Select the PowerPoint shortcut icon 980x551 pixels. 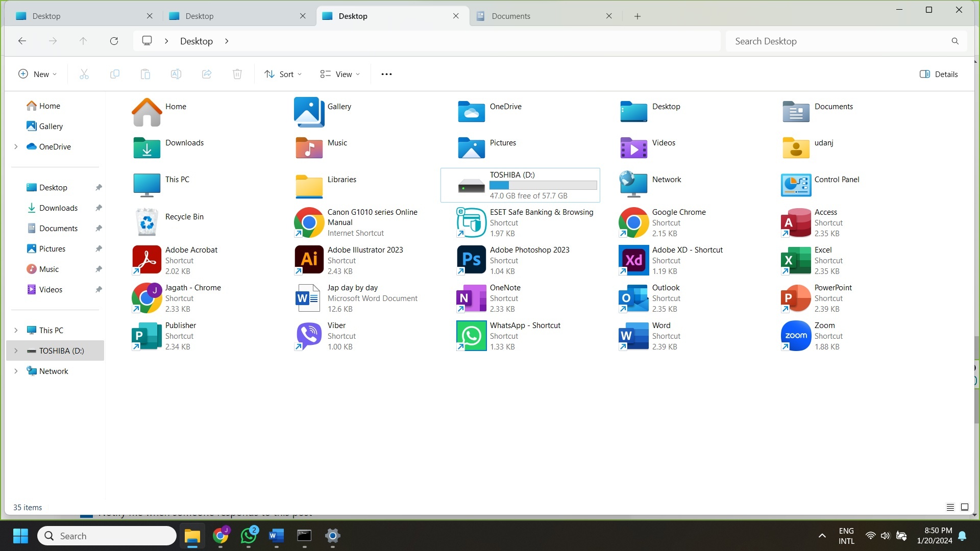coord(796,298)
